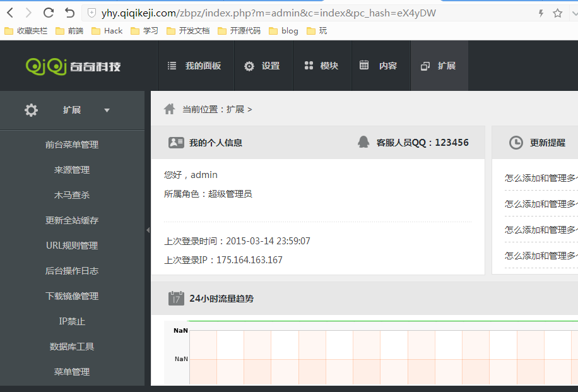This screenshot has width=578, height=392.
Task: Click the last login IP 175.164.163.167
Action: coord(249,260)
